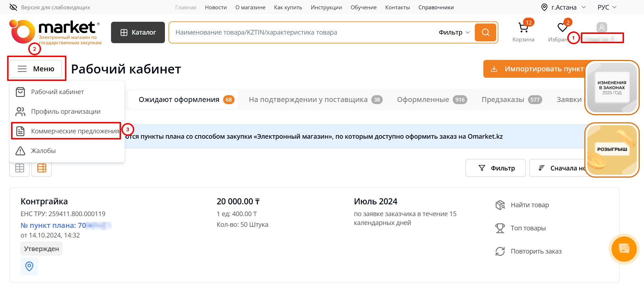644x286 pixels.
Task: Click the map location pin icon
Action: (29, 266)
